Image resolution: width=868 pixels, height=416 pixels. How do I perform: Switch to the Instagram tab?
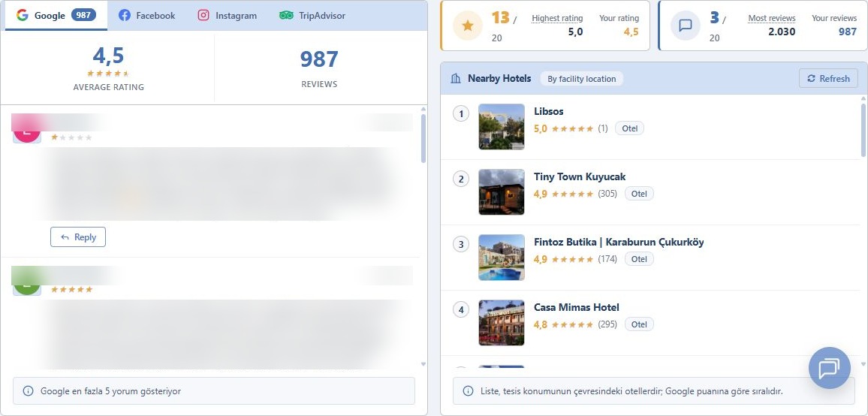228,16
